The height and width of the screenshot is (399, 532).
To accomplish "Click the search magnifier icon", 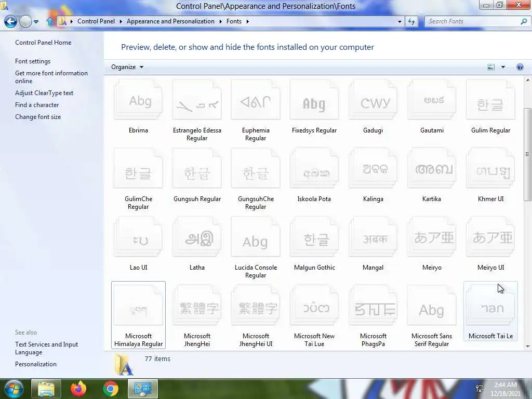I will click(x=524, y=21).
